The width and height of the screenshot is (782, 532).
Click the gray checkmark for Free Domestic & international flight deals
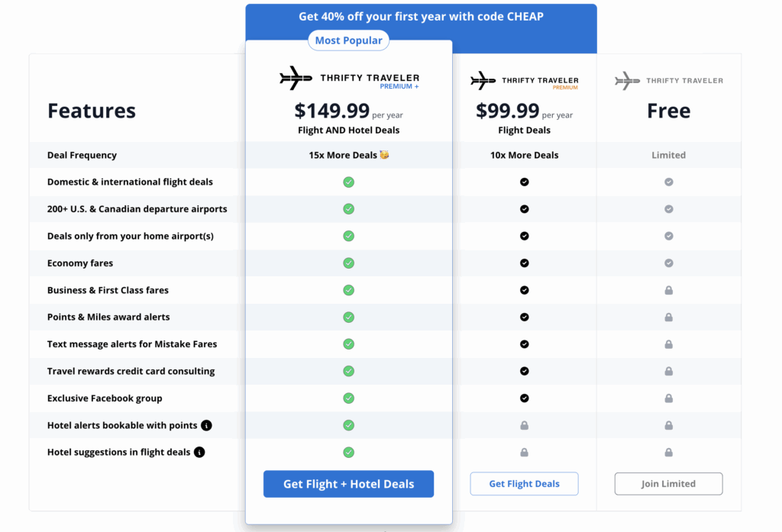(x=668, y=182)
